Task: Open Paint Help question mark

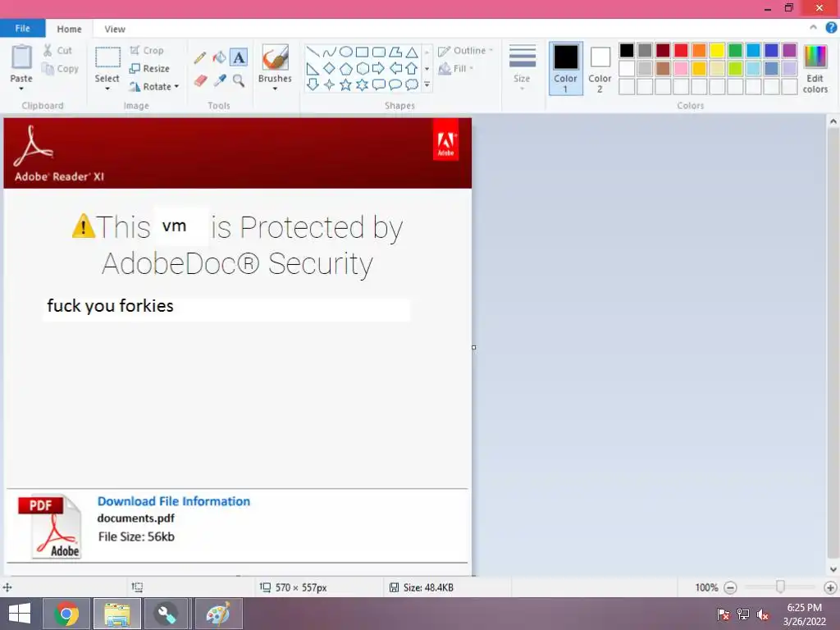Action: tap(831, 28)
